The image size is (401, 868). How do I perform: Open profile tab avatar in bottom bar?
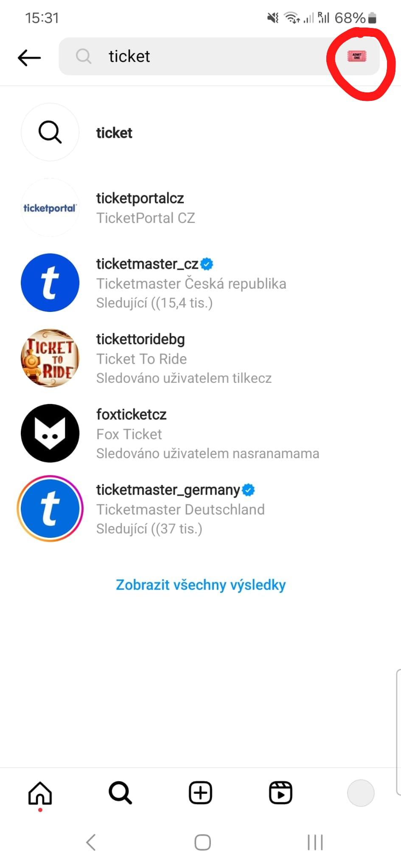tap(361, 793)
